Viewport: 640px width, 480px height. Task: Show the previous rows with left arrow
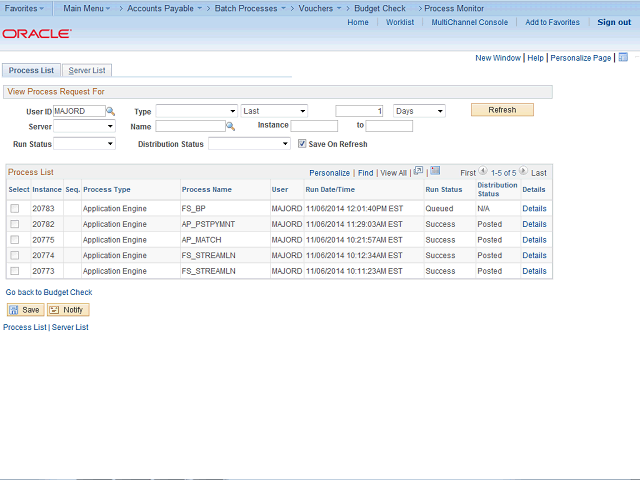click(483, 172)
